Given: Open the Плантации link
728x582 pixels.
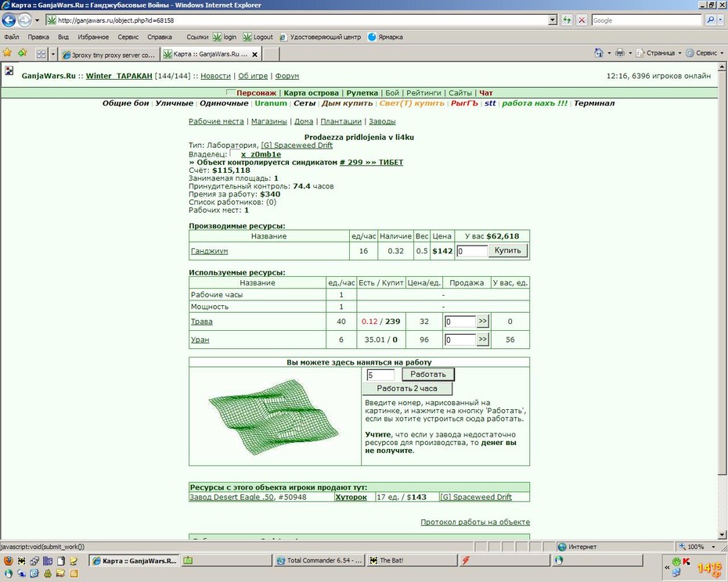Looking at the screenshot, I should tap(341, 121).
